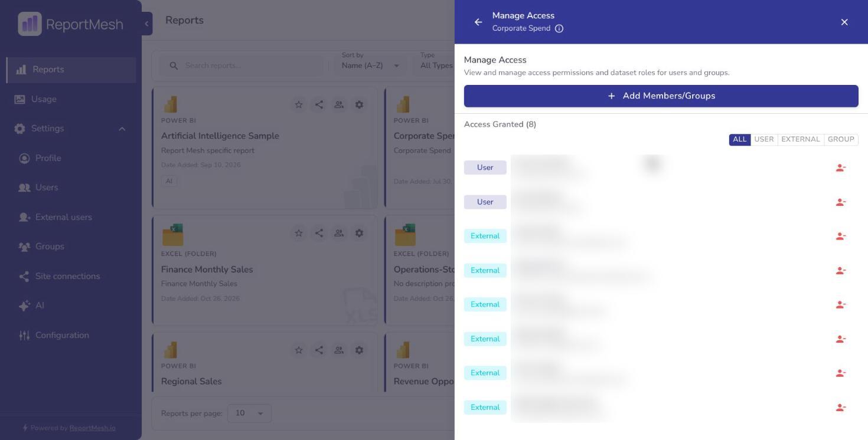Select the GROUP filter tab
868x440 pixels.
click(841, 139)
